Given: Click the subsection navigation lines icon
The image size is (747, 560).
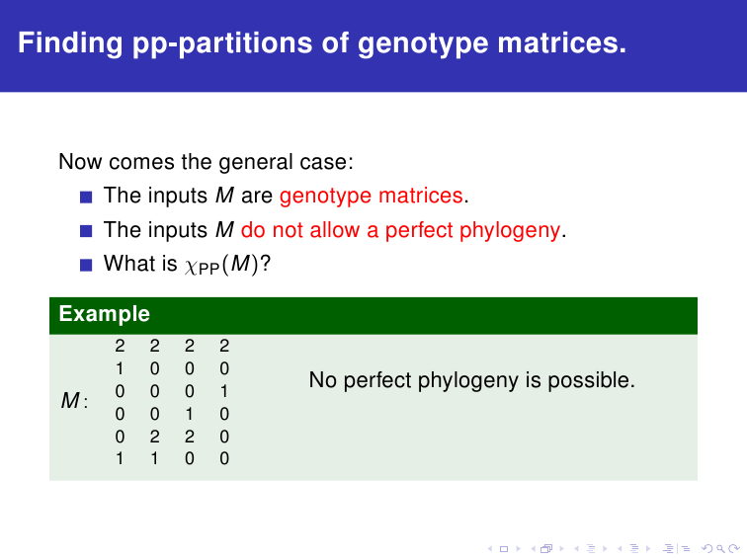Looking at the screenshot, I should point(591,549).
